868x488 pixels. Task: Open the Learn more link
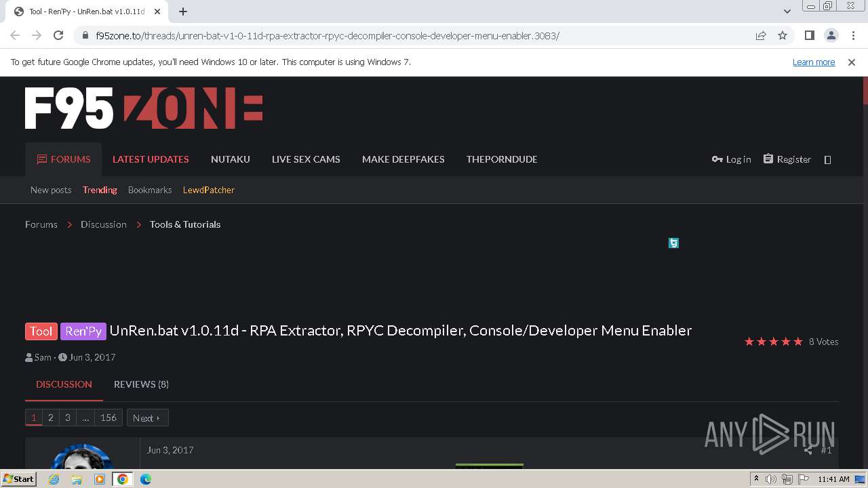[x=814, y=62]
